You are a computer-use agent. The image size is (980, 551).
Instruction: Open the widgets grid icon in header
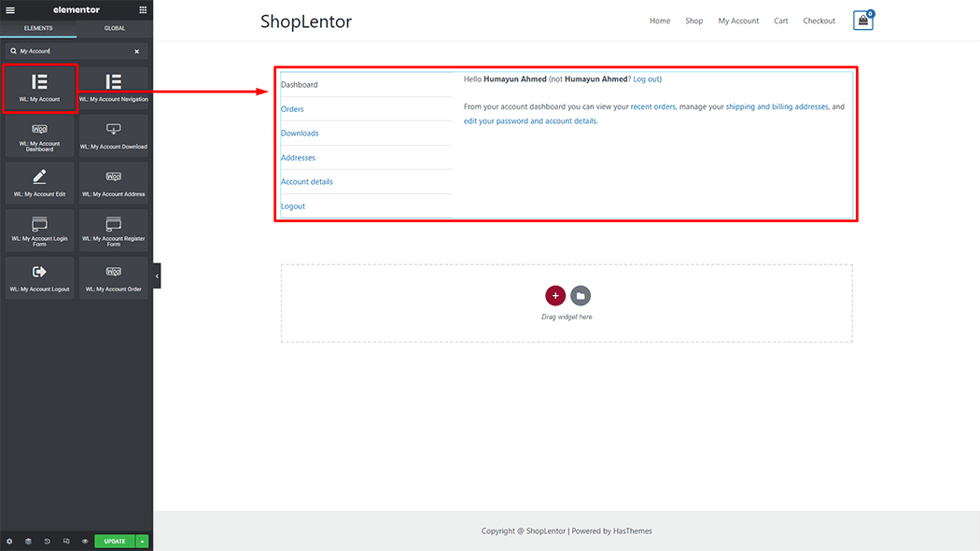click(x=142, y=9)
